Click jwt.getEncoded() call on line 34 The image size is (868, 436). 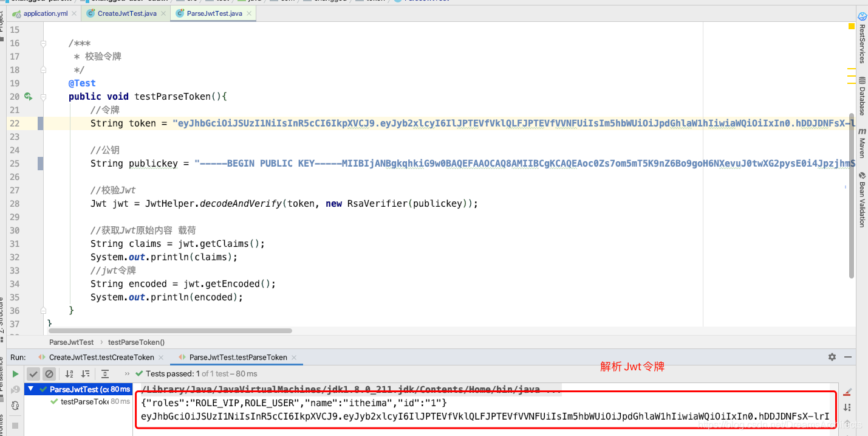point(230,283)
